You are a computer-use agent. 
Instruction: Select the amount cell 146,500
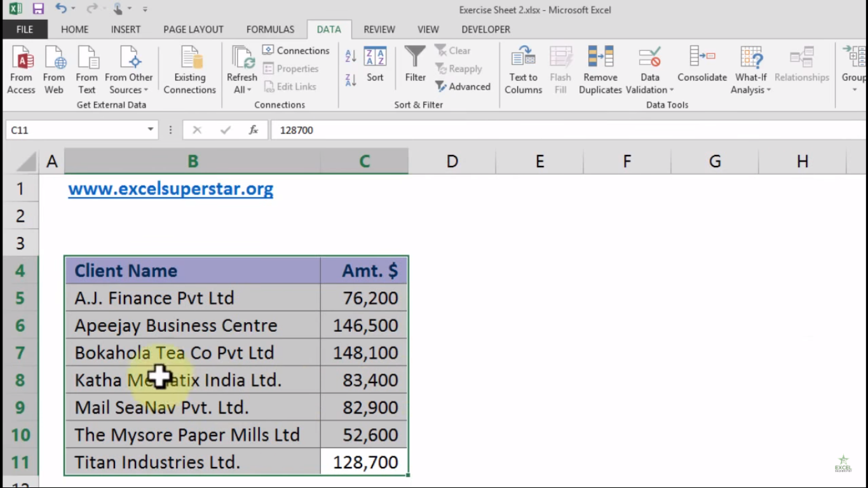point(364,325)
